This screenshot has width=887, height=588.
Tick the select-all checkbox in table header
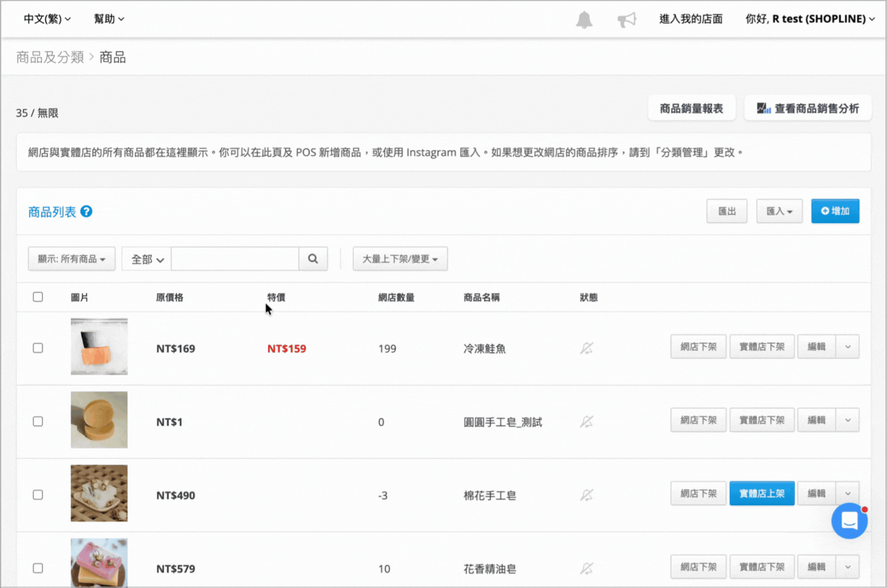tap(38, 297)
